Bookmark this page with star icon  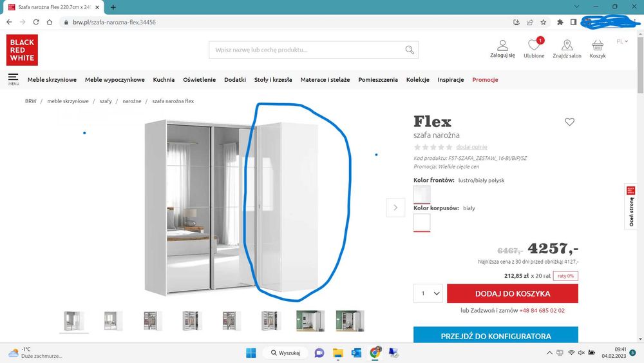pos(544,22)
